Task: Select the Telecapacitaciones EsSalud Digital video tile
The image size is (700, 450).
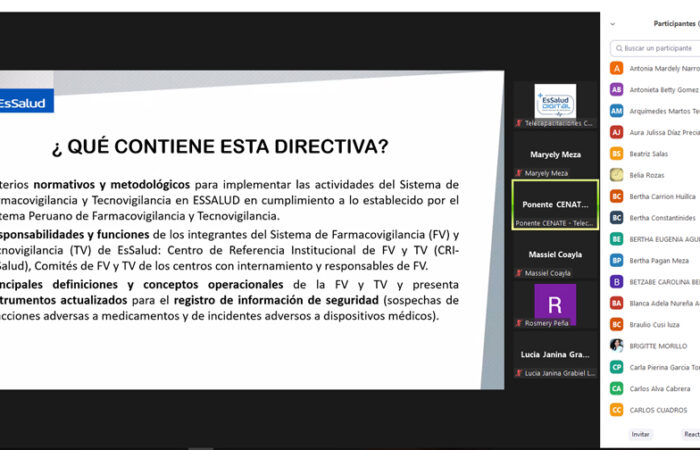Action: tap(555, 103)
